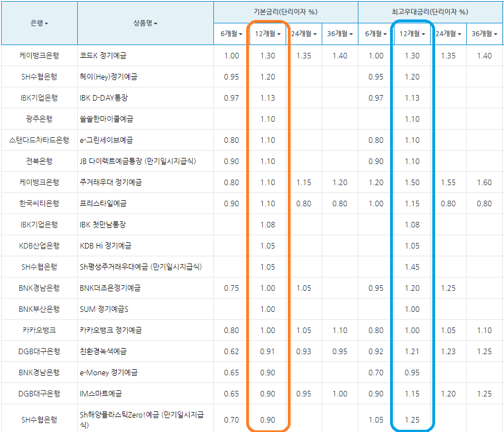The image size is (504, 432).
Task: Click bank name 한국씨티은행
Action: click(39, 203)
